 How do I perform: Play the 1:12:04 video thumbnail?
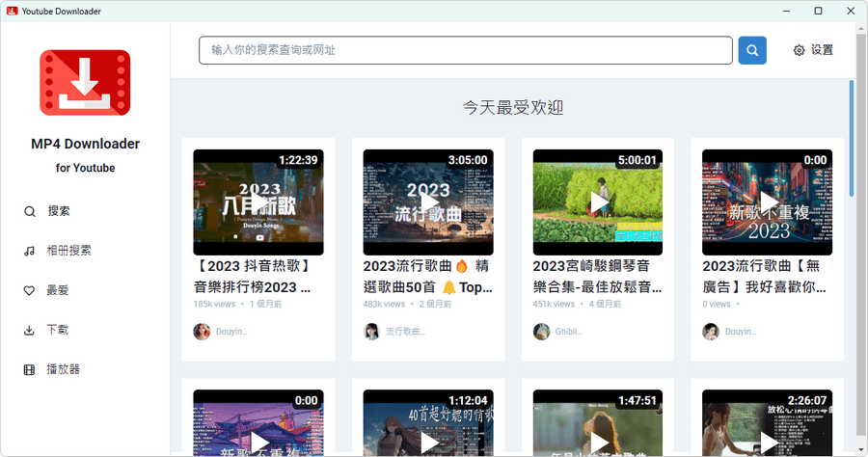[x=428, y=422]
